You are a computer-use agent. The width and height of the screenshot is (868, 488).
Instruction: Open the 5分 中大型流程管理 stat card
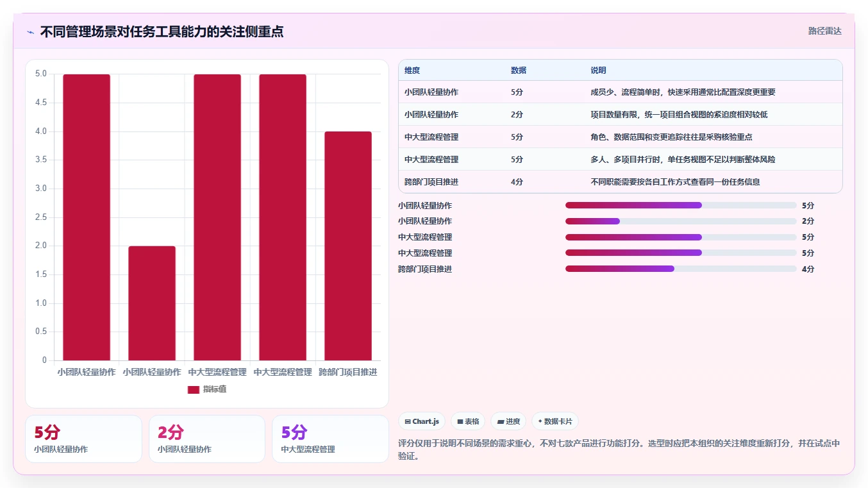pyautogui.click(x=330, y=439)
